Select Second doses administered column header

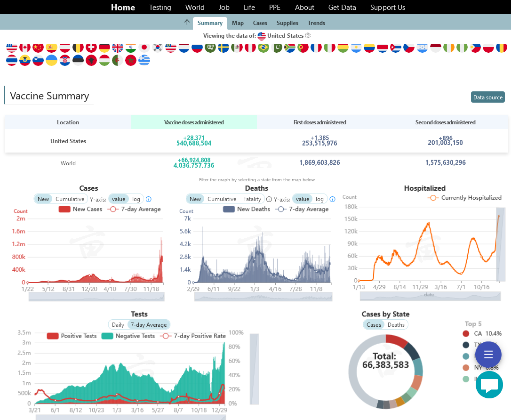446,122
